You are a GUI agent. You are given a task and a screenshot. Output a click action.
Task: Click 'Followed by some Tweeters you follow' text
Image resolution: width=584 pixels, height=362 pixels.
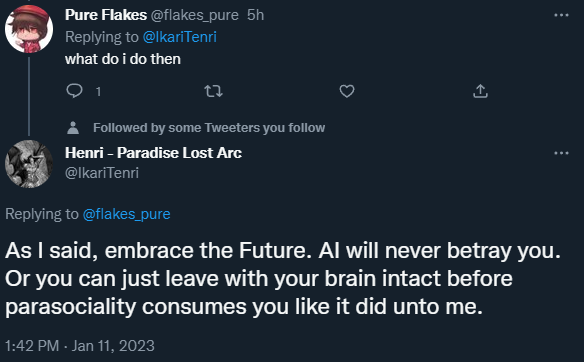(x=209, y=128)
